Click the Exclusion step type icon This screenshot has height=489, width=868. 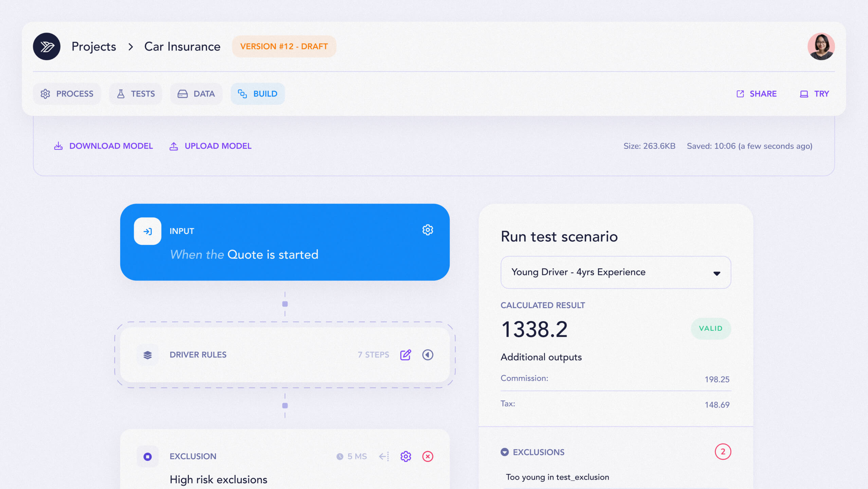[147, 456]
